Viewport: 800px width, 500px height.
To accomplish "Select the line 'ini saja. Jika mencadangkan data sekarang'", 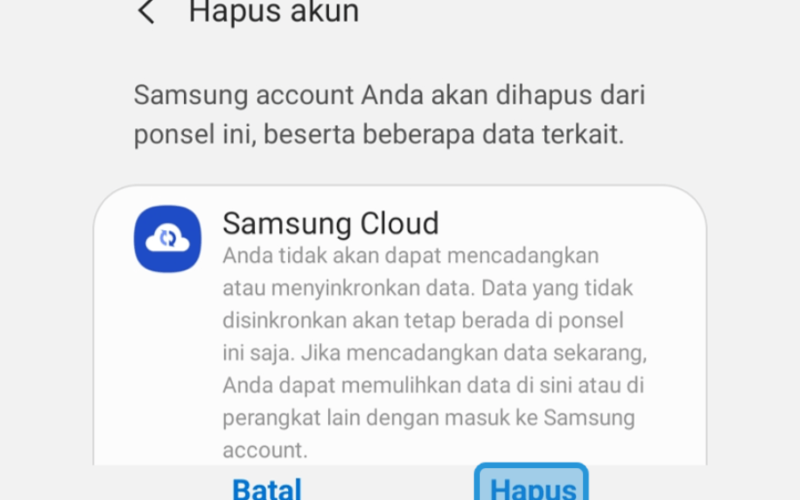I will pyautogui.click(x=435, y=353).
